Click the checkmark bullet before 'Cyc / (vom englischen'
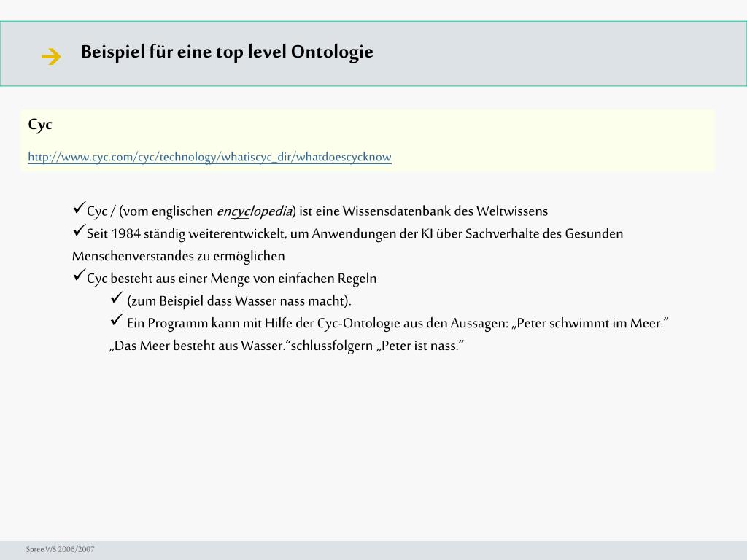This screenshot has height=560, width=747. 79,208
